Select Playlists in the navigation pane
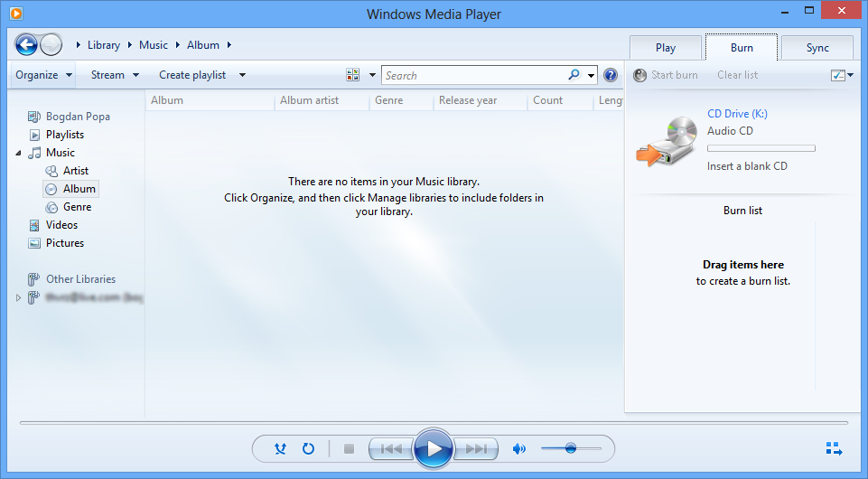868x479 pixels. point(65,135)
